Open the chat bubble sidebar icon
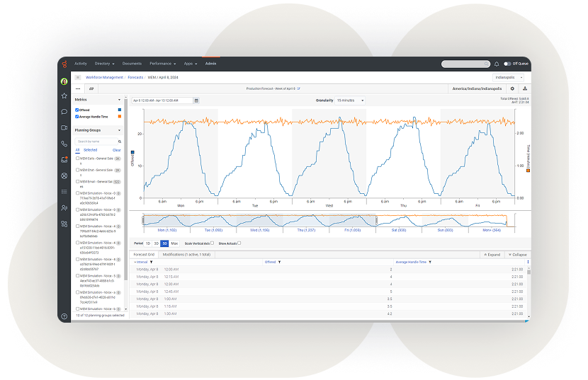 [x=64, y=111]
